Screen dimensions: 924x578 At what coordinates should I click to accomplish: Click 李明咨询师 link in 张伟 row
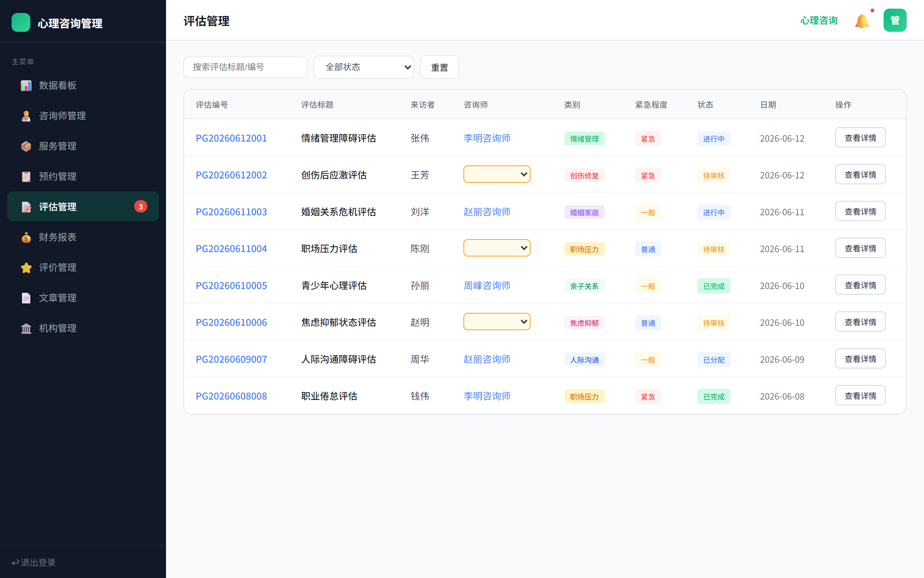487,138
